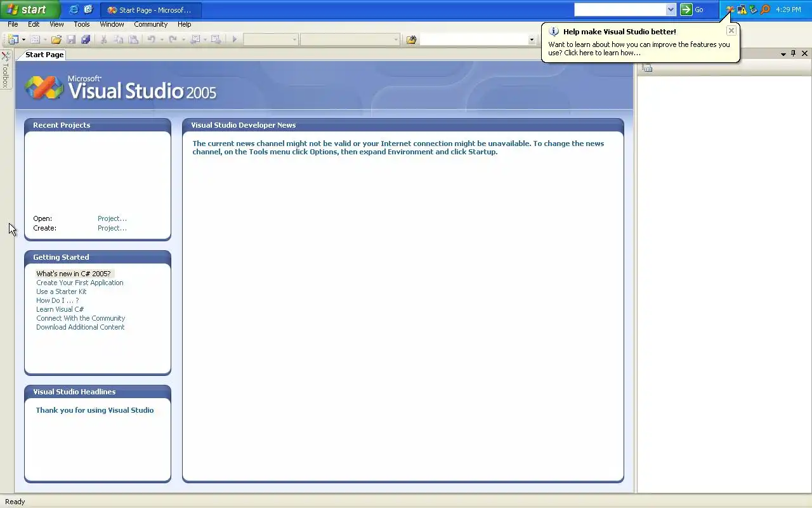Open the Edit menu
812x508 pixels.
click(34, 24)
